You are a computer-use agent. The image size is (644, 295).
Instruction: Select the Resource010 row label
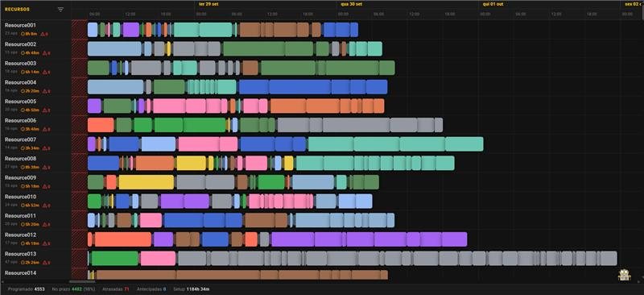(x=21, y=197)
